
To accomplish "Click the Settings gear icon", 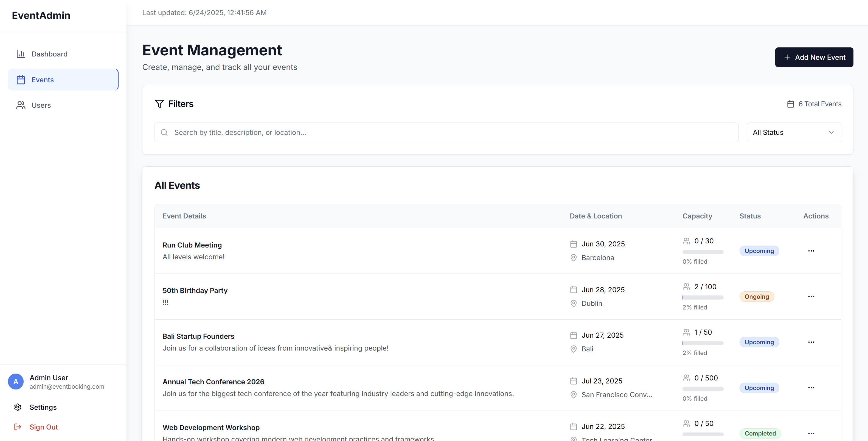I will tap(18, 407).
